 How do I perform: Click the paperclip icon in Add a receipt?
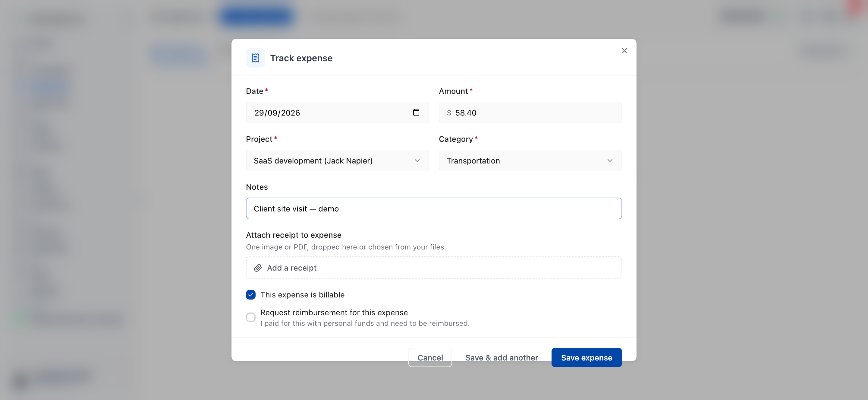pos(258,268)
